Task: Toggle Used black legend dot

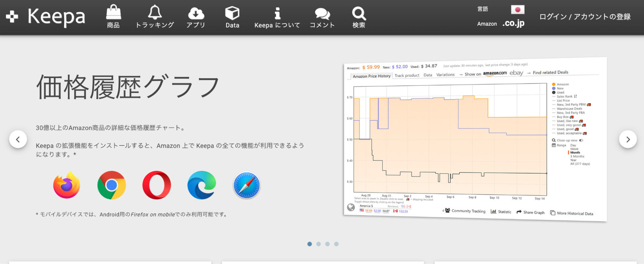Action: click(554, 93)
